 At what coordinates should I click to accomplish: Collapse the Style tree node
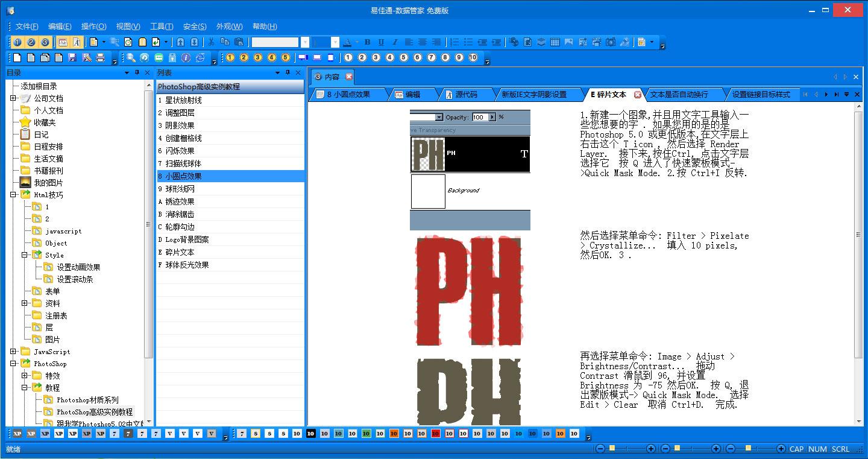[x=25, y=255]
